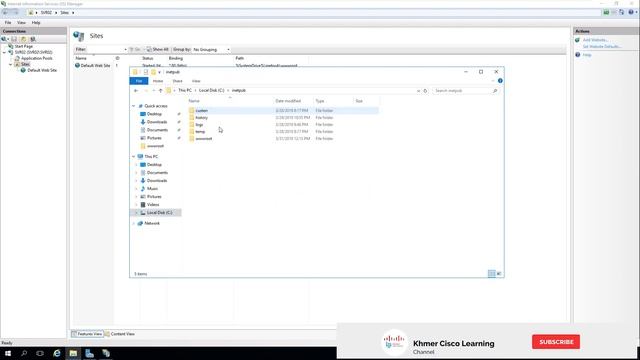This screenshot has height=360, width=640.
Task: Open the Explorer View ribbon tab
Action: tap(196, 81)
